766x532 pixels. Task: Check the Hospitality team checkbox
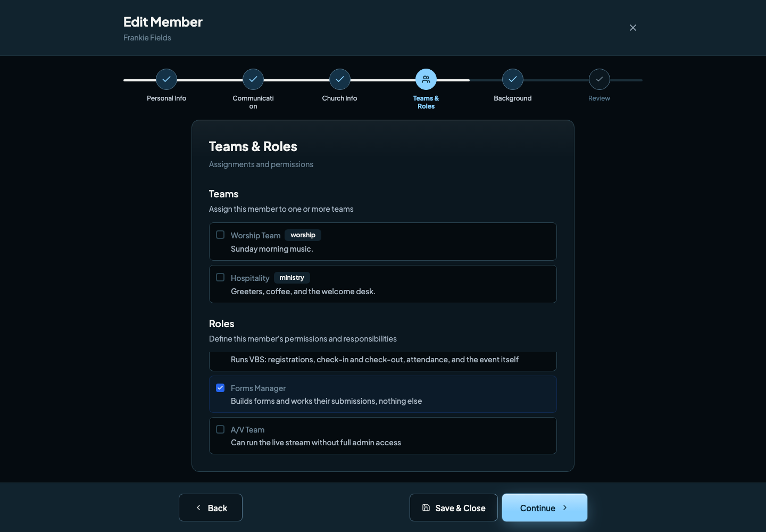[x=220, y=277]
